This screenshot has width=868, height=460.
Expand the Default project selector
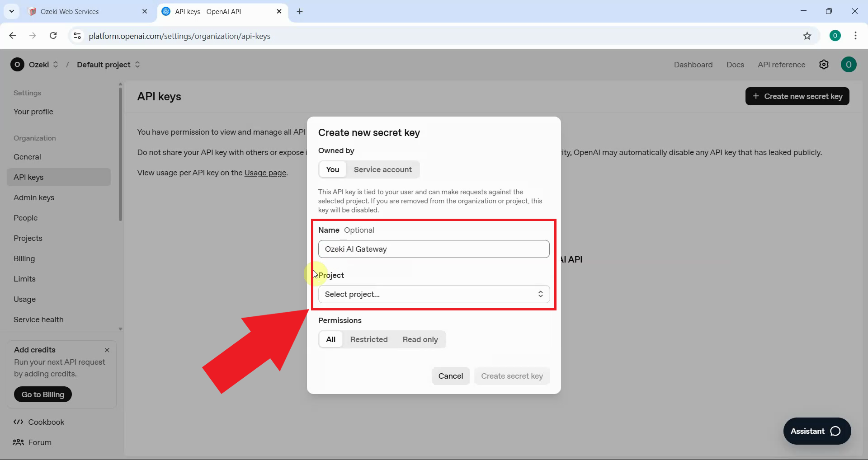108,65
